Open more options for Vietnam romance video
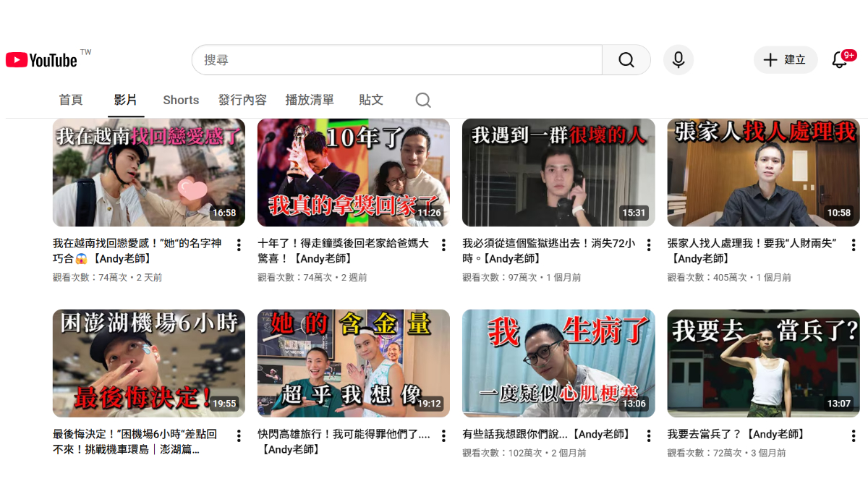The width and height of the screenshot is (868, 489). tap(239, 245)
